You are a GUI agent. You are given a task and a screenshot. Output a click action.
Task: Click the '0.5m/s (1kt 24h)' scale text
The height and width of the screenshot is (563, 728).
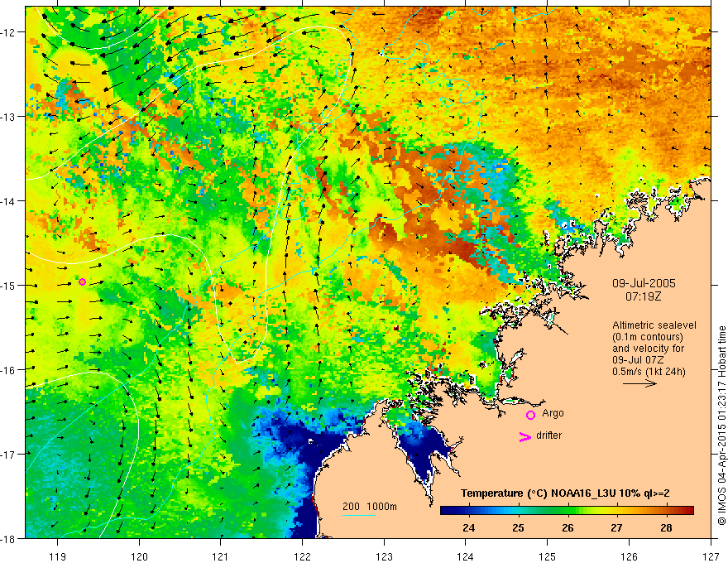coord(649,372)
